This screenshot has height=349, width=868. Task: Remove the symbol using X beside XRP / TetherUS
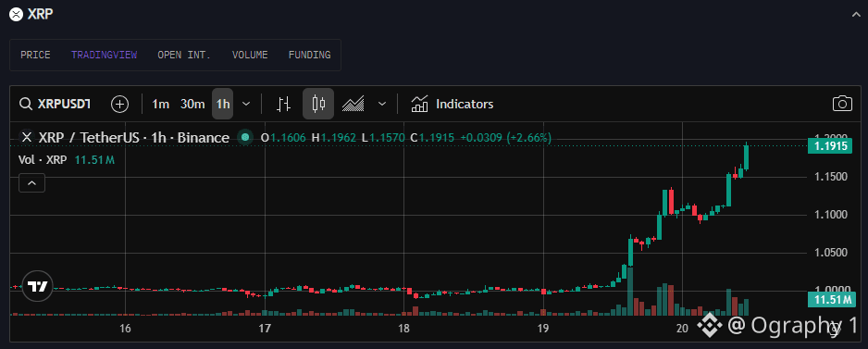click(x=26, y=137)
